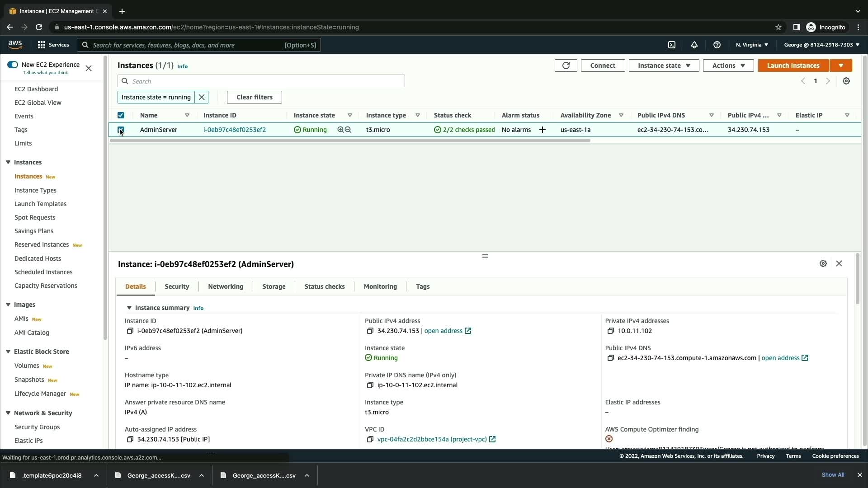Open the Instance state dropdown
Screen dimensions: 868x488
664,66
